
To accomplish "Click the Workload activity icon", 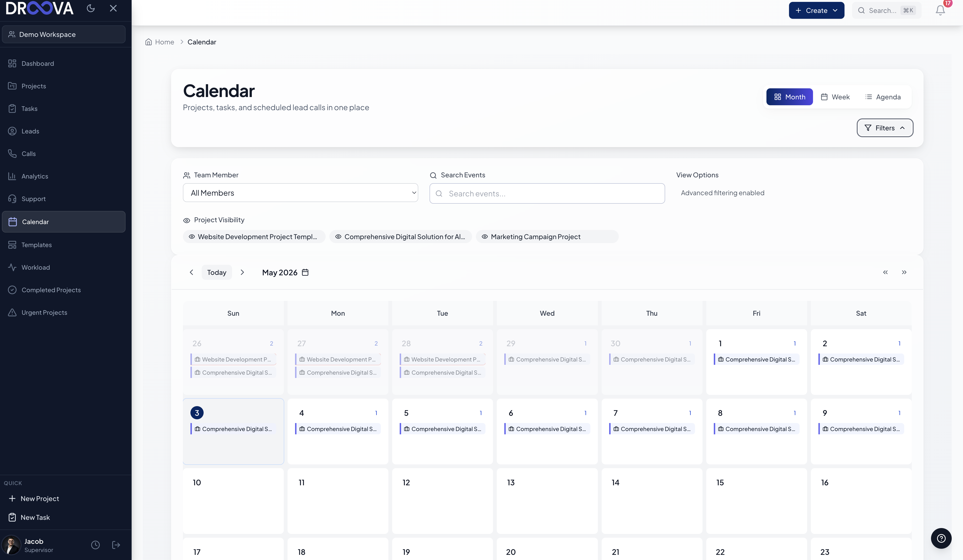I will tap(12, 267).
